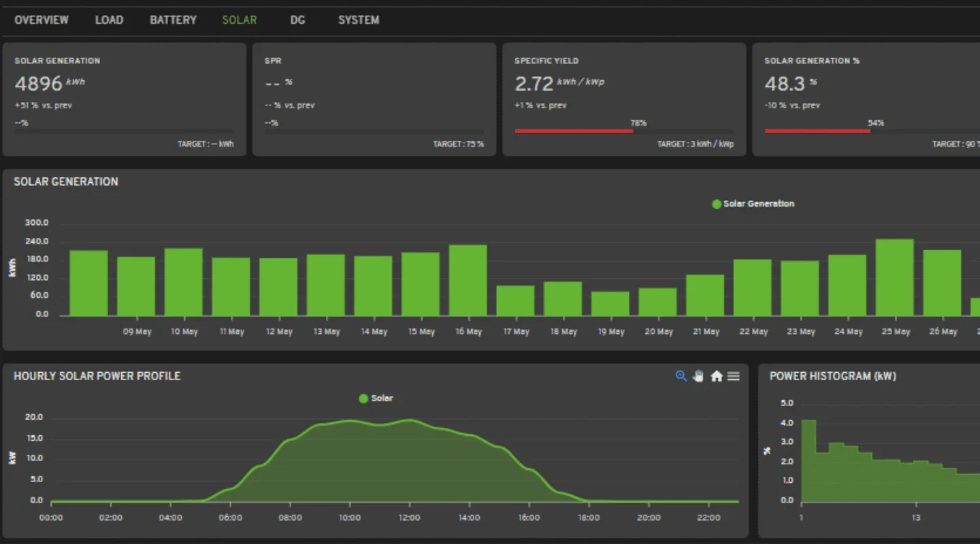The image size is (980, 544).
Task: Select the 16 May bar in chart
Action: click(x=468, y=280)
